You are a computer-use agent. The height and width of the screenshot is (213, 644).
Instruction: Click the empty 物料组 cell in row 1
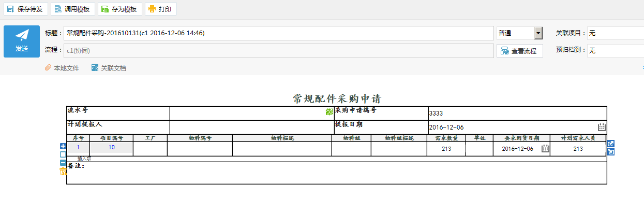(x=351, y=149)
